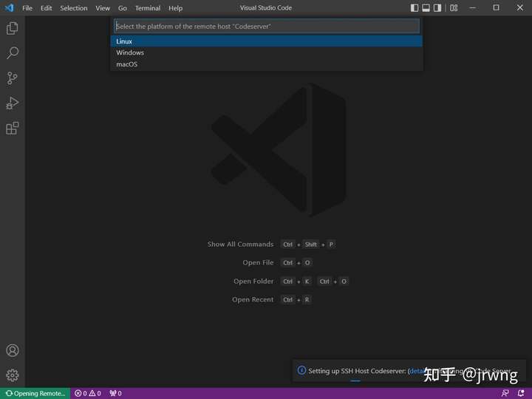This screenshot has height=399, width=532.
Task: Toggle the secondary side bar layout icon
Action: pyautogui.click(x=437, y=8)
